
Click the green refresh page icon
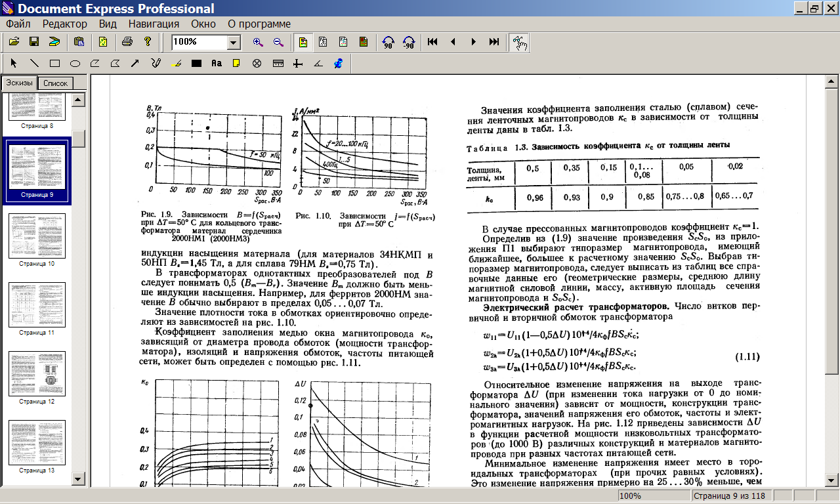(x=103, y=42)
